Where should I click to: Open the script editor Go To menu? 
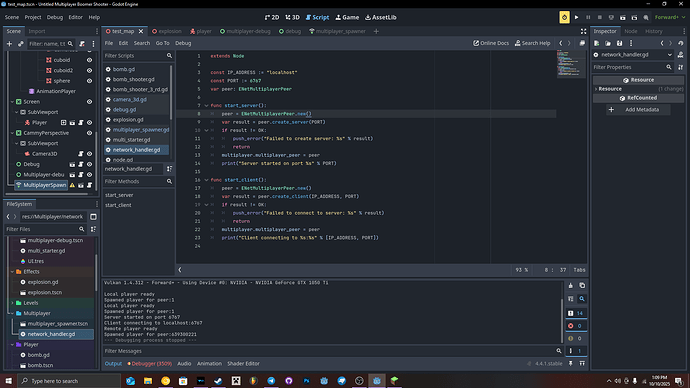[162, 43]
